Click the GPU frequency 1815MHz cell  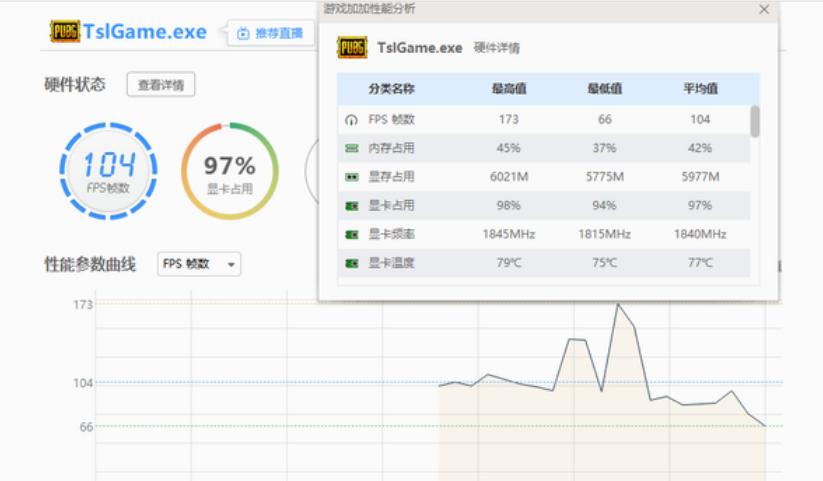click(x=605, y=234)
